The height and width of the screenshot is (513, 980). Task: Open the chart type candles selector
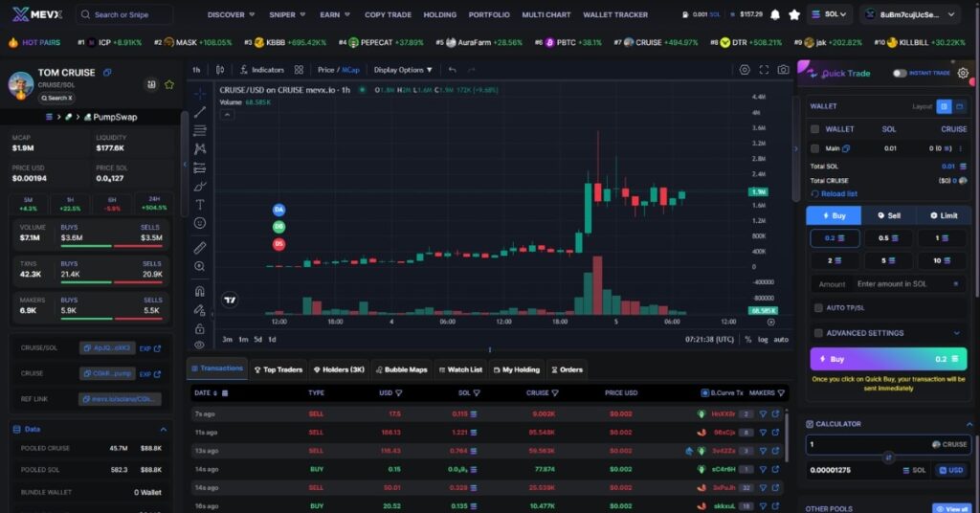point(220,70)
